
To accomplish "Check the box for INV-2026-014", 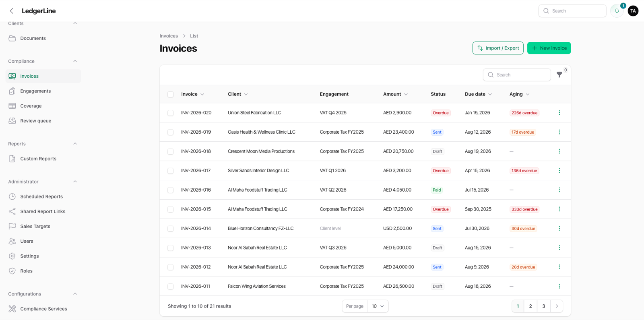I will tap(171, 229).
